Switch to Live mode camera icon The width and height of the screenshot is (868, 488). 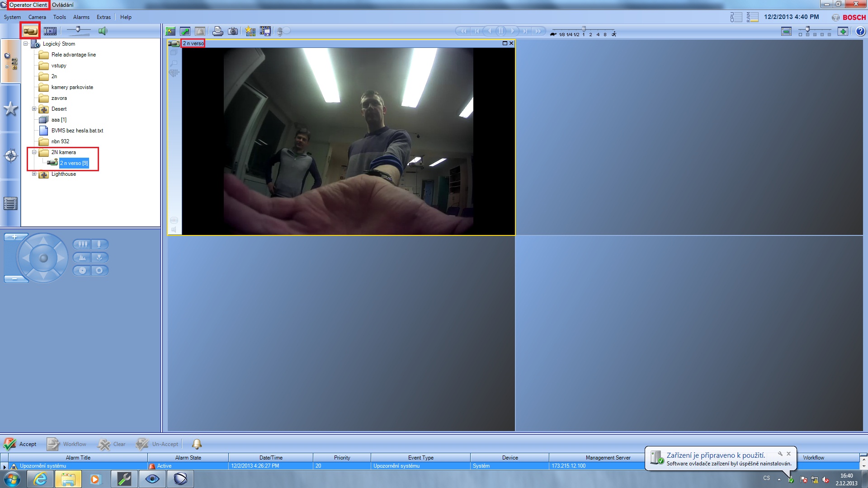click(x=30, y=31)
